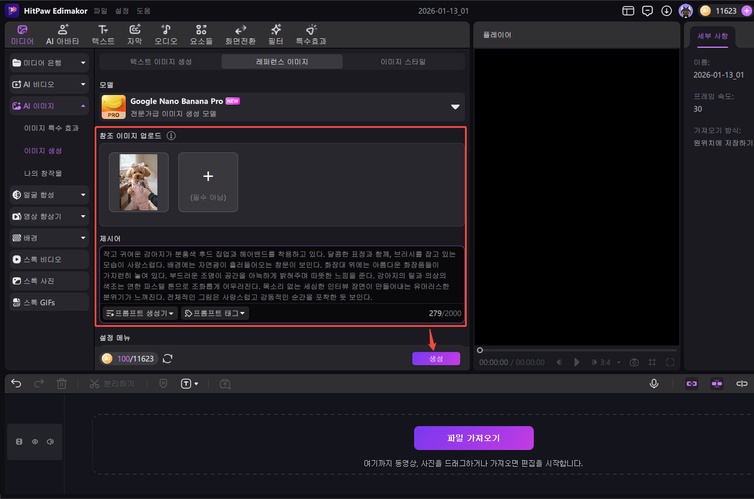Toggle fullscreen in the player

[670, 362]
